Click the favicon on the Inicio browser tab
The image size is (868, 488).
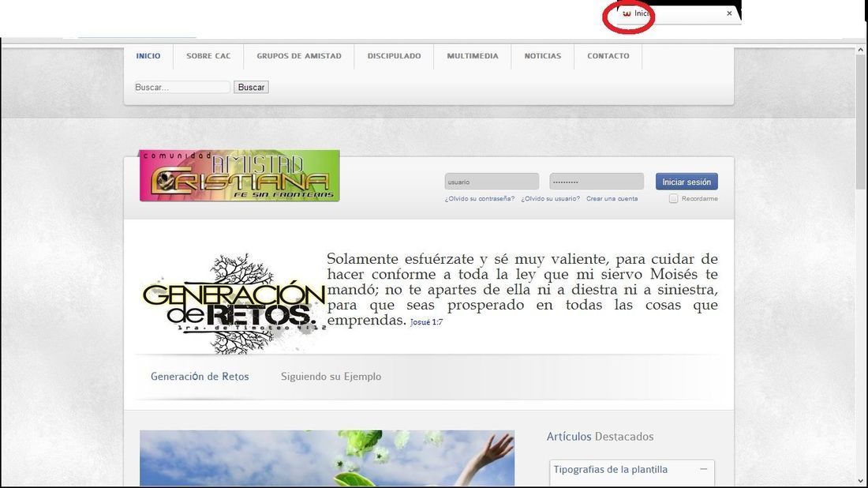tap(627, 13)
